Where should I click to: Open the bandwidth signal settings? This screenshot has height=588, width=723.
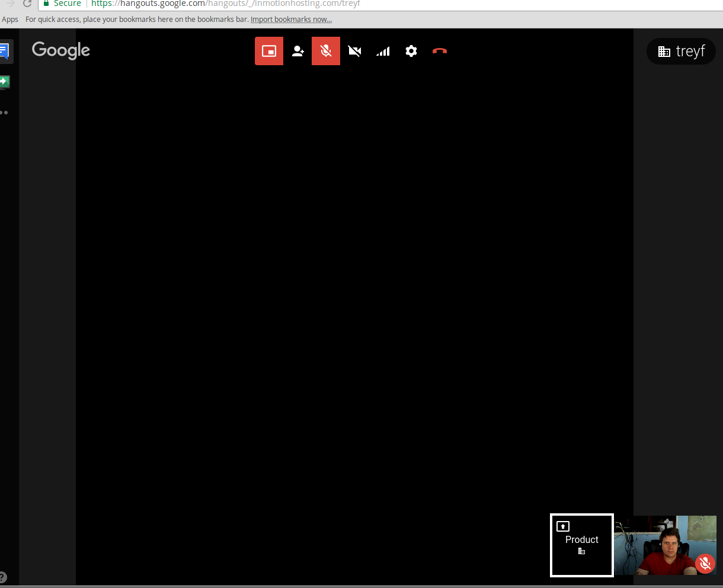pos(383,51)
